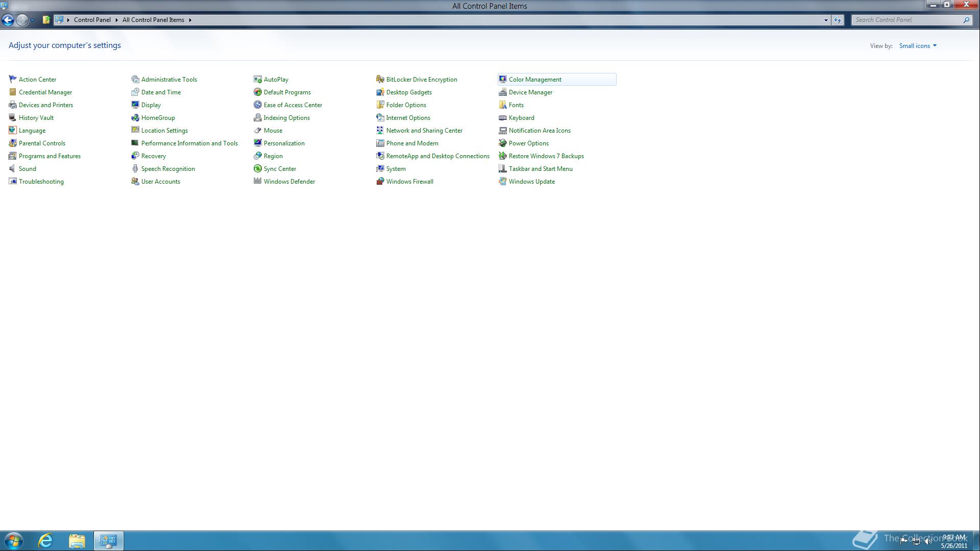Open the Phone and Modem link
The image size is (980, 551).
[412, 143]
